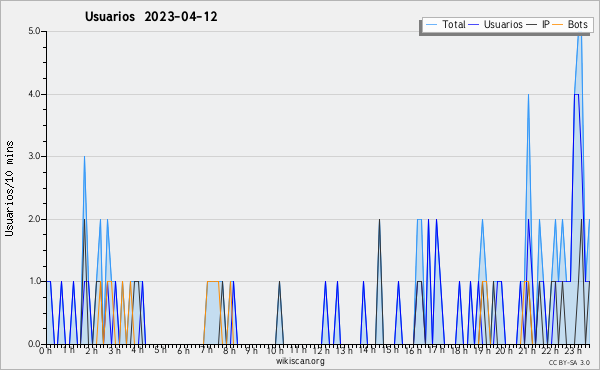The image size is (600, 370).
Task: Click the x-axis label '4 h'
Action: (x=137, y=350)
